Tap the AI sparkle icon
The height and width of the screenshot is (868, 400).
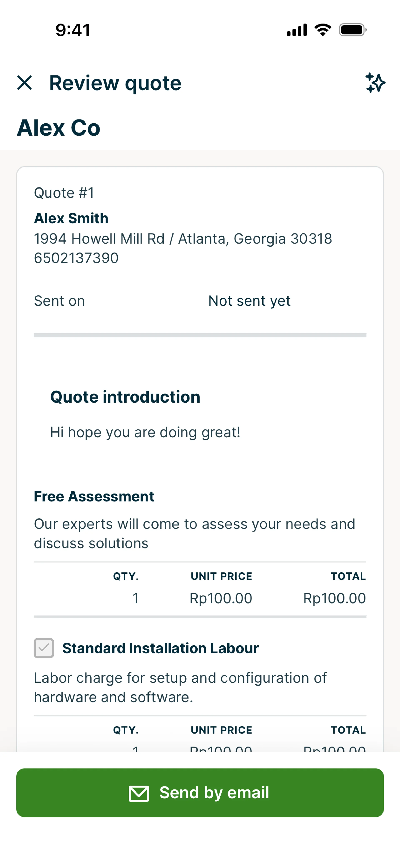coord(375,83)
